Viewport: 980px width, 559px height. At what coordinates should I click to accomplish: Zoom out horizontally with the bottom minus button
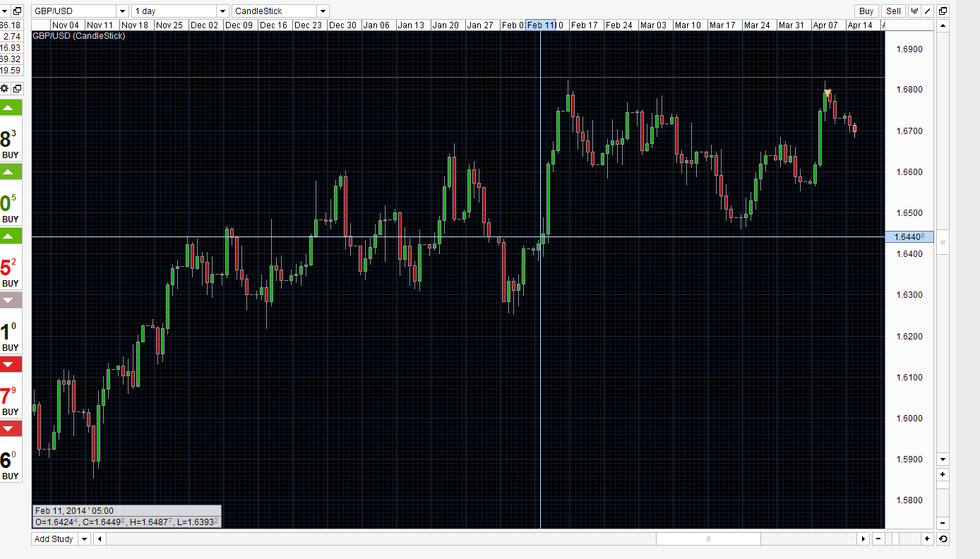[x=877, y=539]
